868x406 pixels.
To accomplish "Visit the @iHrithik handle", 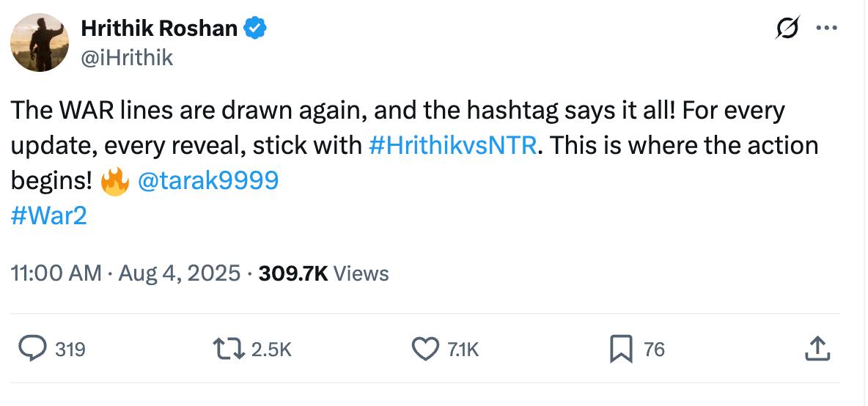I will coord(128,57).
